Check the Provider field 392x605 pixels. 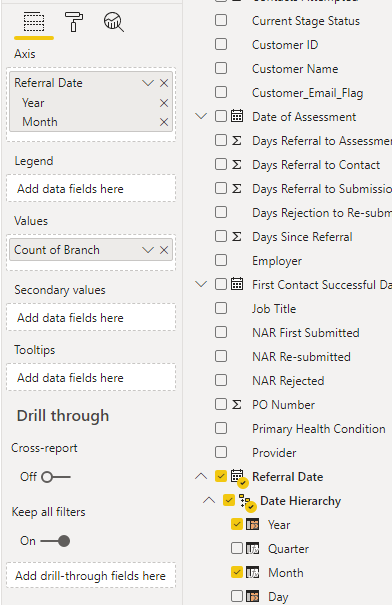point(221,452)
